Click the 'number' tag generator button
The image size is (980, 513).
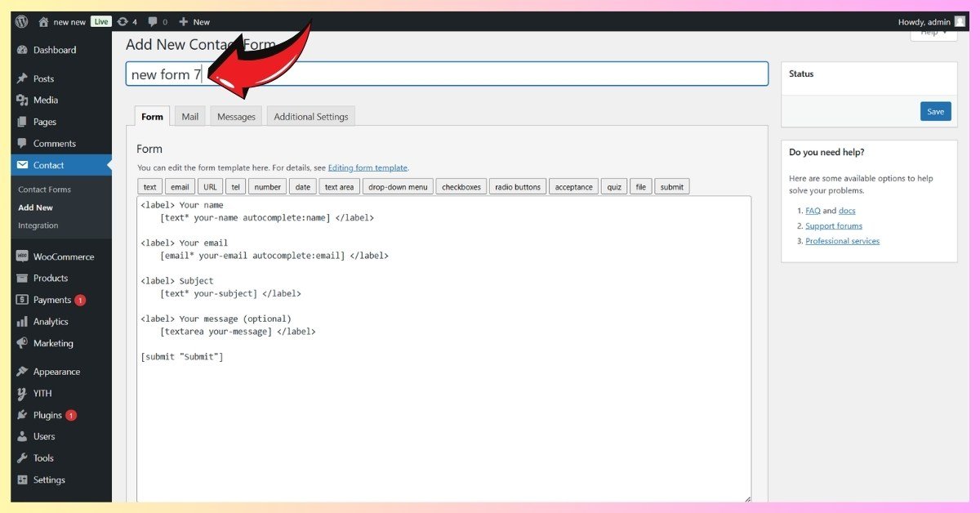point(268,187)
